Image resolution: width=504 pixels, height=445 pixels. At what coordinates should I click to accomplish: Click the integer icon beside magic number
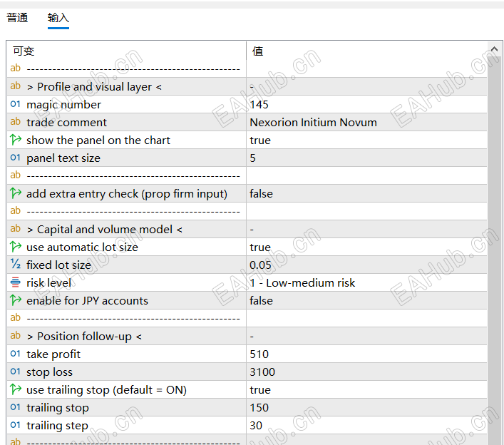click(15, 104)
